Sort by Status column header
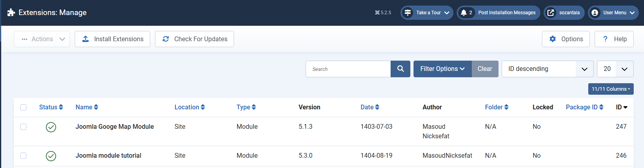 [x=51, y=107]
